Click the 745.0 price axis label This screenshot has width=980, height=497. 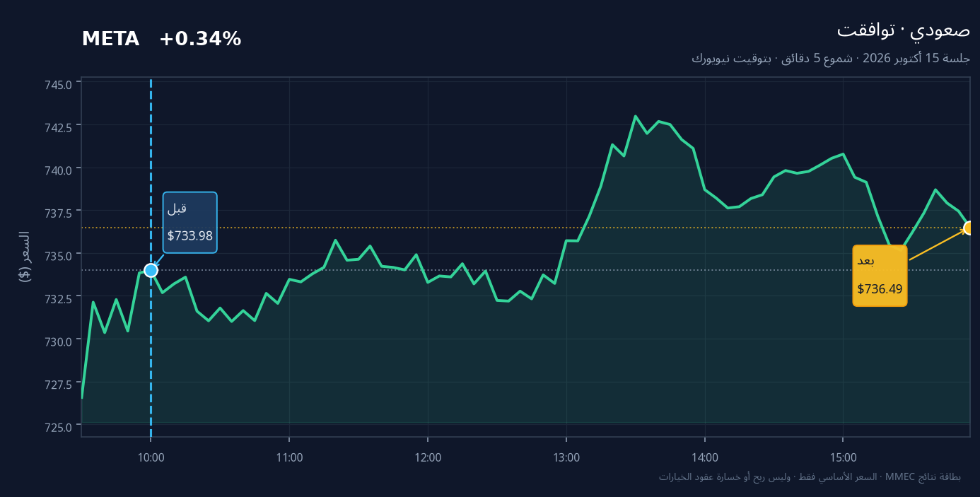click(x=58, y=85)
